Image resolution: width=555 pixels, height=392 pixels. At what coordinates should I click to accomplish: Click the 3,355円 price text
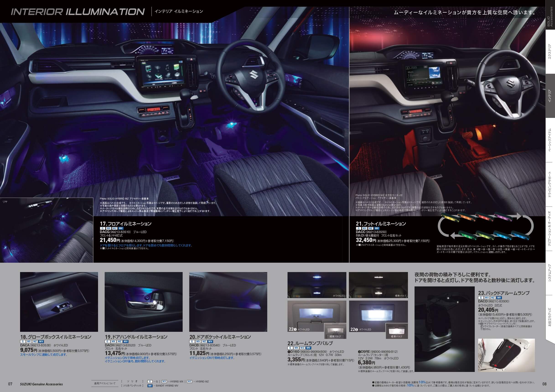pos(296,360)
